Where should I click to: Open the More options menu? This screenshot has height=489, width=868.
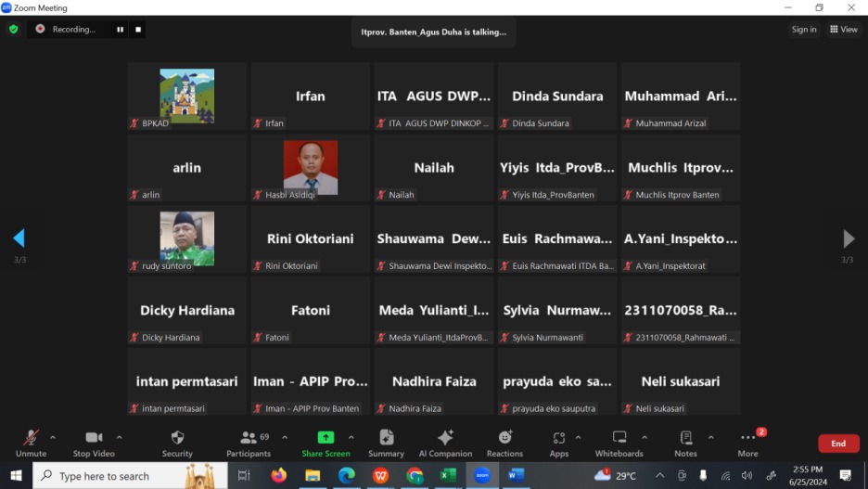[747, 438]
